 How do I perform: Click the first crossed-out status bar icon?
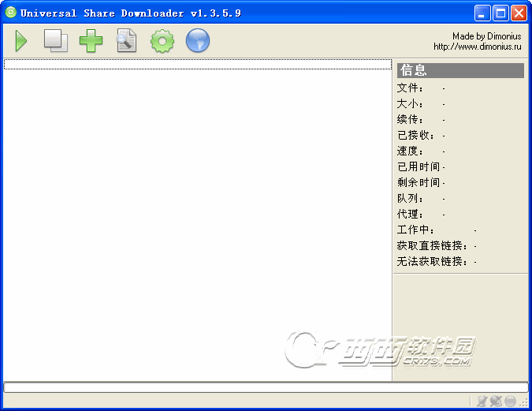click(482, 402)
